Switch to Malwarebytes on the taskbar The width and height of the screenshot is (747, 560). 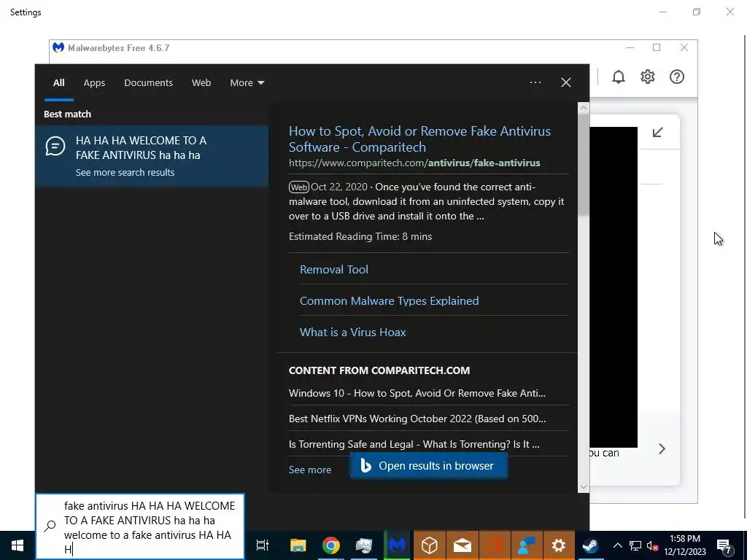396,545
